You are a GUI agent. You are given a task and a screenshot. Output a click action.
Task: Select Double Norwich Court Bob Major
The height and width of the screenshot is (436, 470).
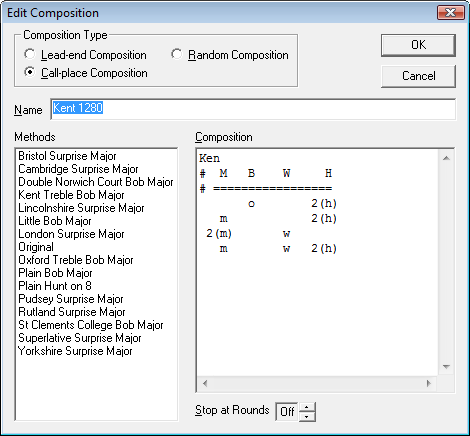point(96,182)
